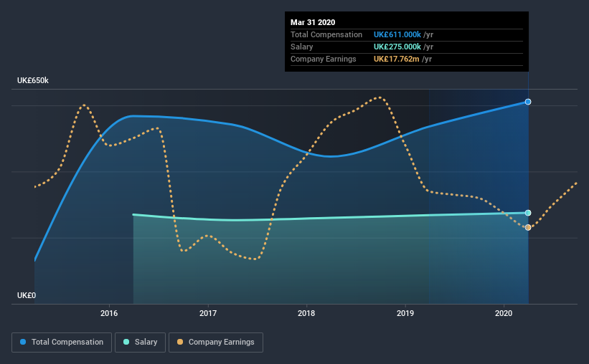Click the UK£17.762m company earnings value

click(396, 59)
